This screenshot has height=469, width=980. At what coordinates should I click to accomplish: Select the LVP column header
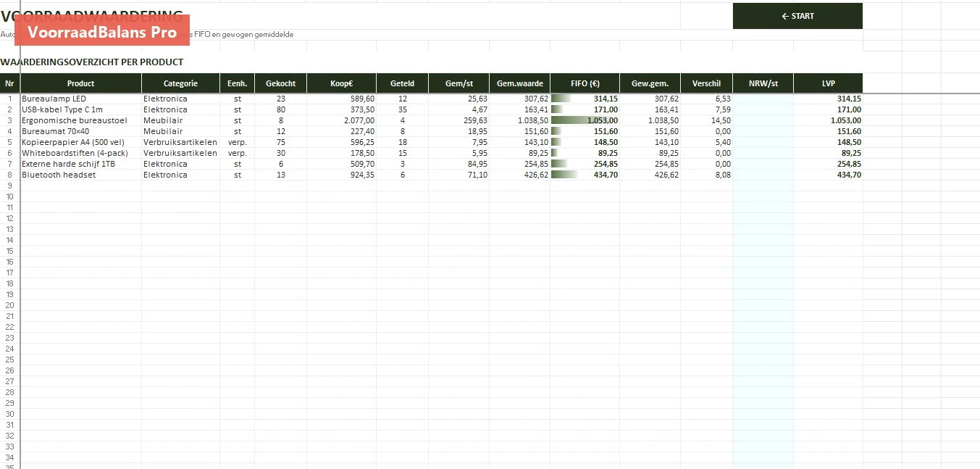(x=829, y=83)
